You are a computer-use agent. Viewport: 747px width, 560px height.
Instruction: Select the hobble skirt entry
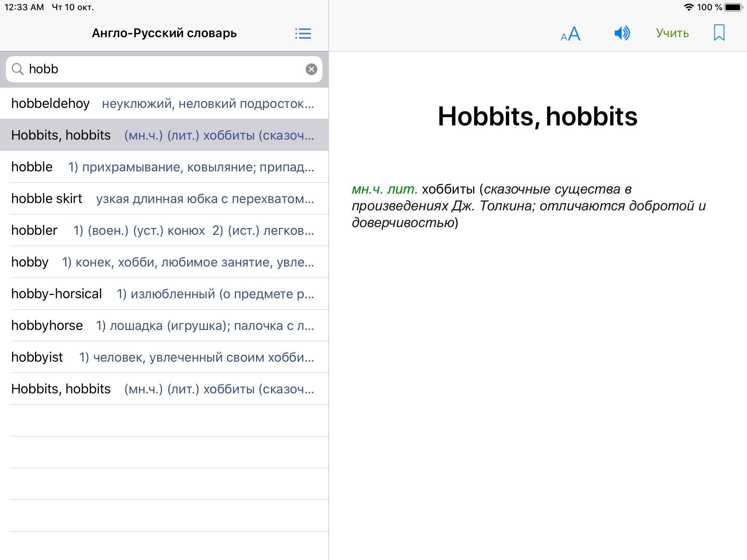click(x=164, y=199)
